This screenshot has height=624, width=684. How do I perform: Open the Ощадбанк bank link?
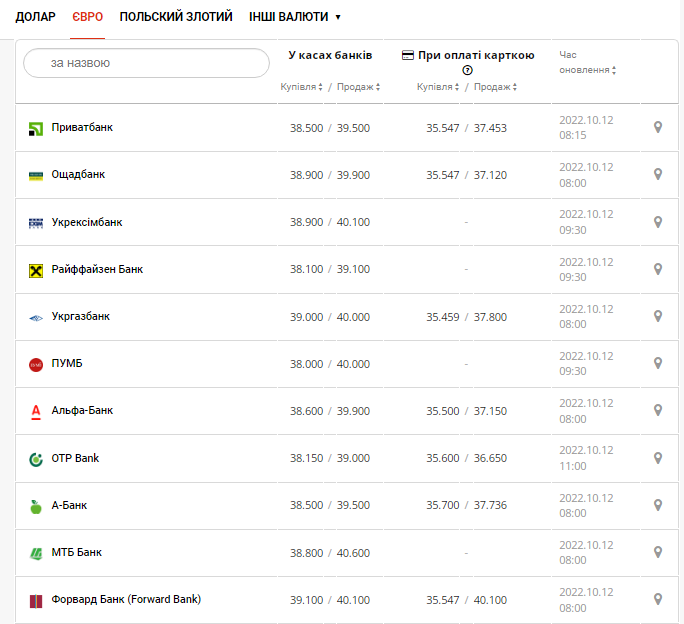[x=78, y=175]
